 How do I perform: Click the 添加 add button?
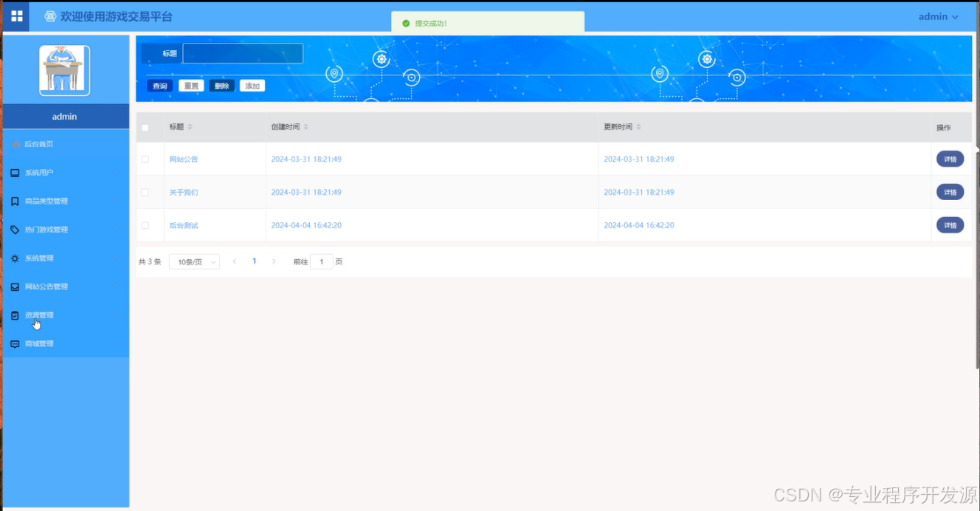pos(252,86)
